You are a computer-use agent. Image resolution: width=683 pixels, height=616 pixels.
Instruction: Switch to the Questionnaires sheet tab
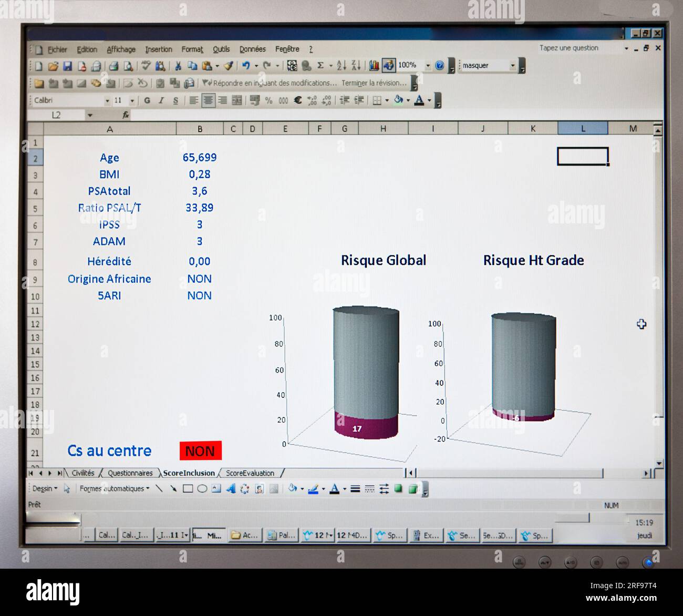pyautogui.click(x=130, y=473)
